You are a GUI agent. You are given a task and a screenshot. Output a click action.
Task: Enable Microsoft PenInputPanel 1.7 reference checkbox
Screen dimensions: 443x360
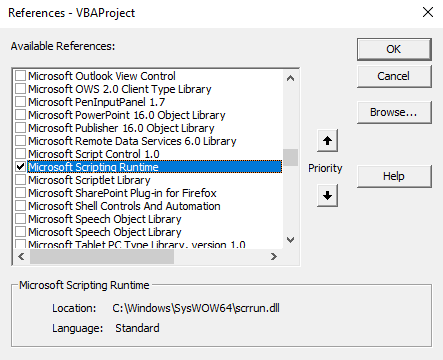21,102
